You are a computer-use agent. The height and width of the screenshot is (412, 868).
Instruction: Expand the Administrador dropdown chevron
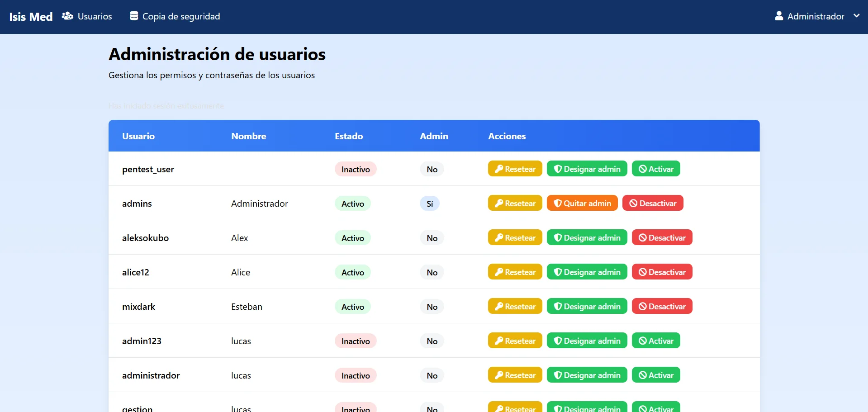point(856,16)
